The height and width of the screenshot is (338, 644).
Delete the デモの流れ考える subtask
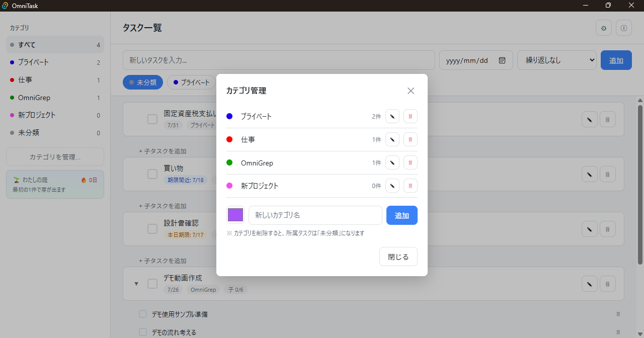coord(618,332)
